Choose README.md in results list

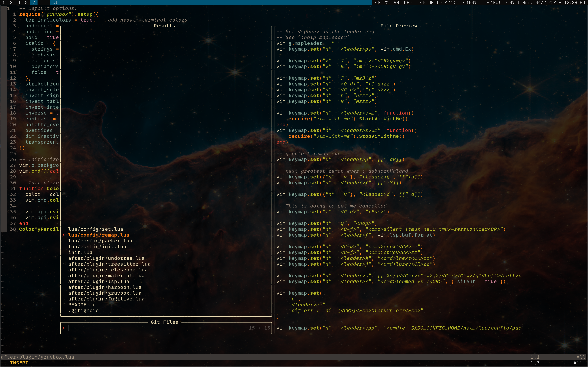point(82,305)
